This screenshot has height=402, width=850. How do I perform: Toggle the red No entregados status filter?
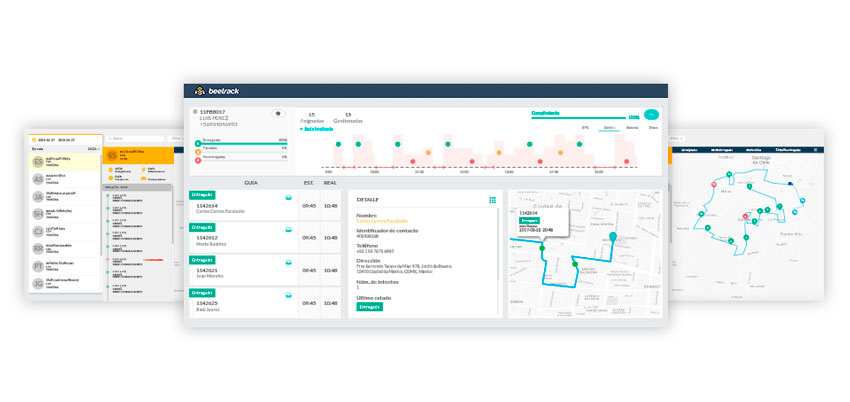[197, 159]
